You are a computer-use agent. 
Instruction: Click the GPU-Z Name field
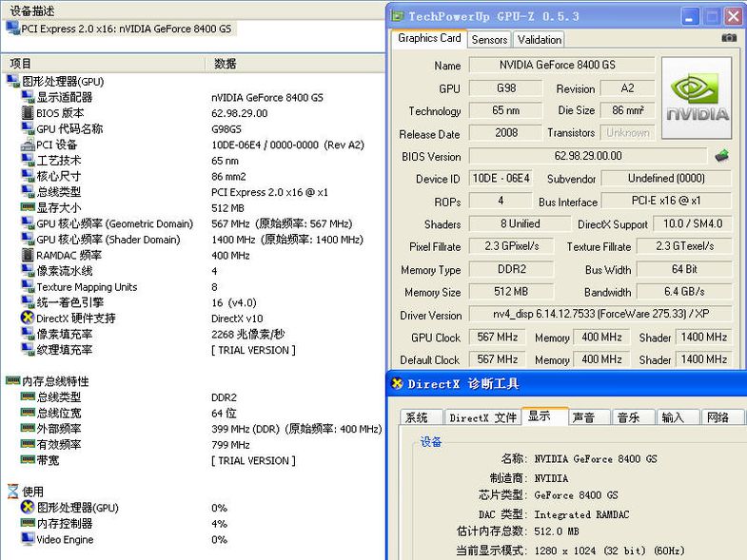(561, 66)
